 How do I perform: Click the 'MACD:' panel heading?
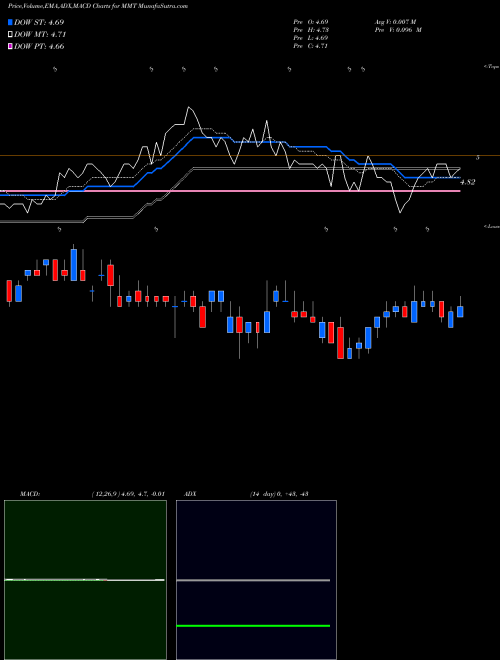click(30, 494)
